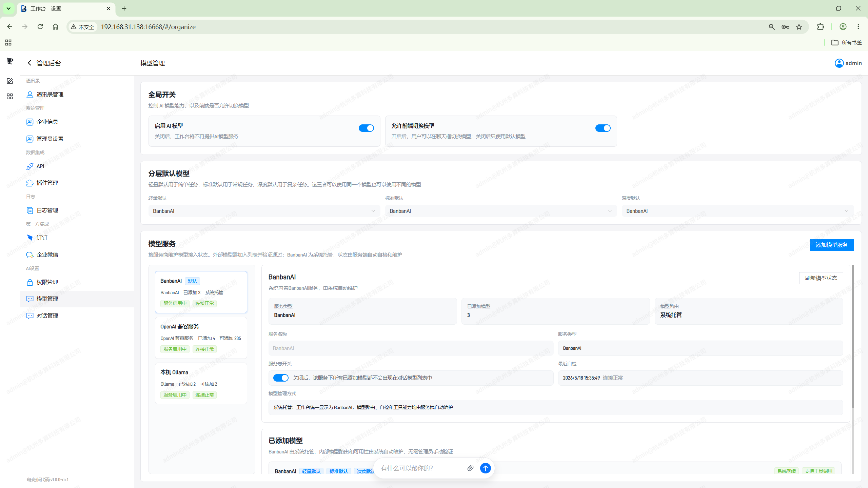Image resolution: width=868 pixels, height=488 pixels.
Task: Click the model service panel scrollbar
Action: [853, 337]
